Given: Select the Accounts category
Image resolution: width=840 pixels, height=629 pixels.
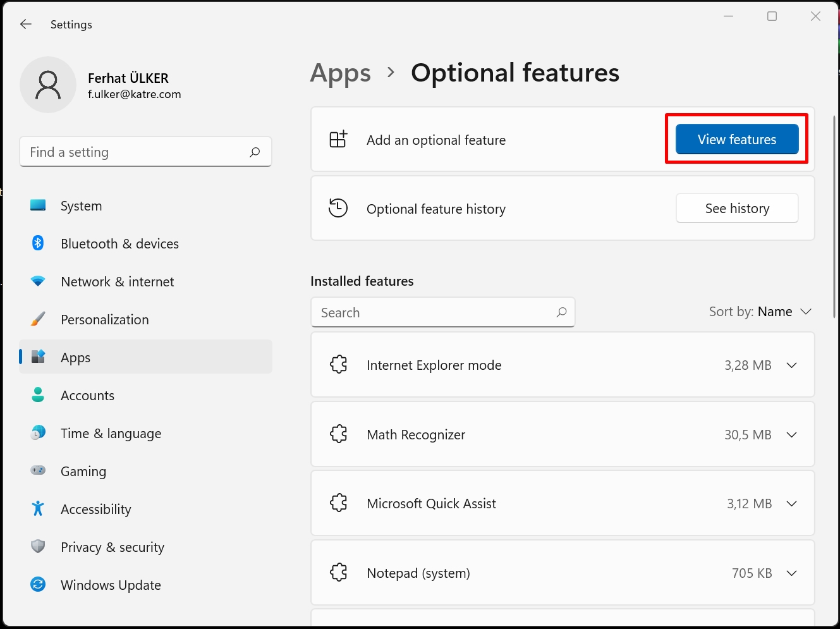Looking at the screenshot, I should (146, 395).
